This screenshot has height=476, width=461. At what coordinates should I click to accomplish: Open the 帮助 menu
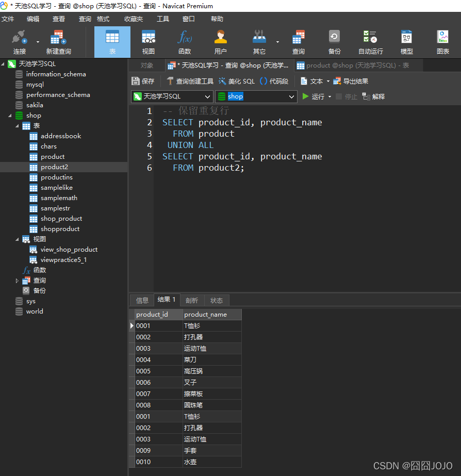coord(217,19)
